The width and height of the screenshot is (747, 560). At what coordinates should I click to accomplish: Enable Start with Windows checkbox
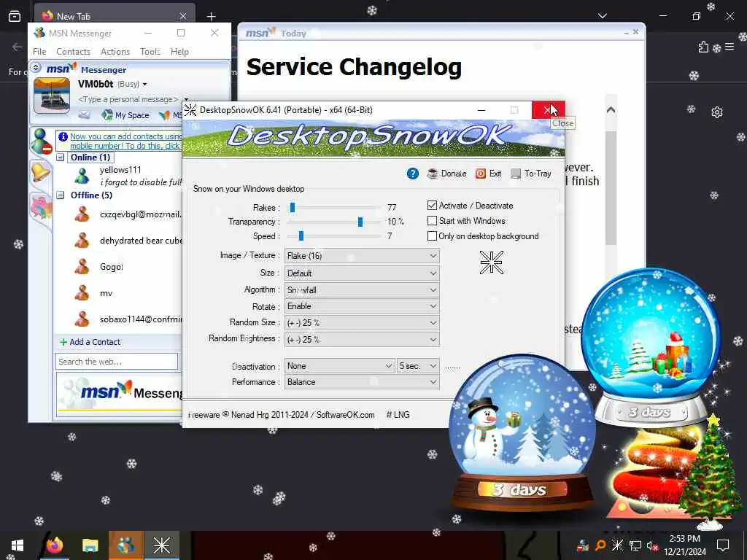432,220
